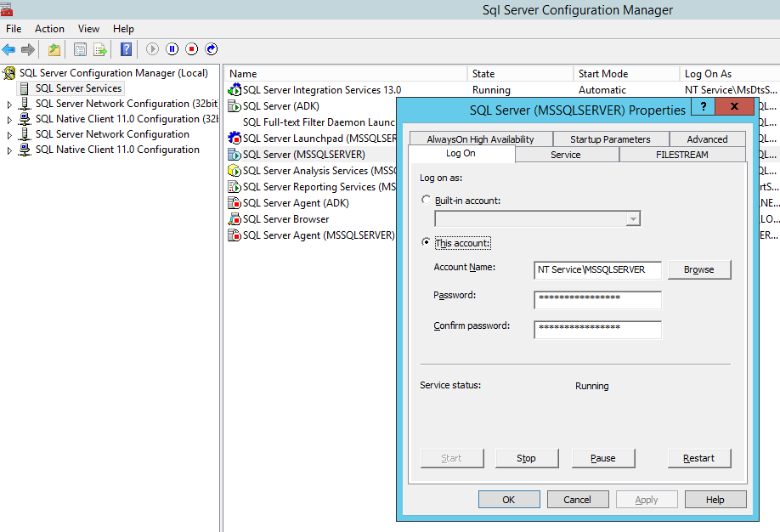Viewport: 780px width, 532px height.
Task: Click the dialog's Help button
Action: 715,500
